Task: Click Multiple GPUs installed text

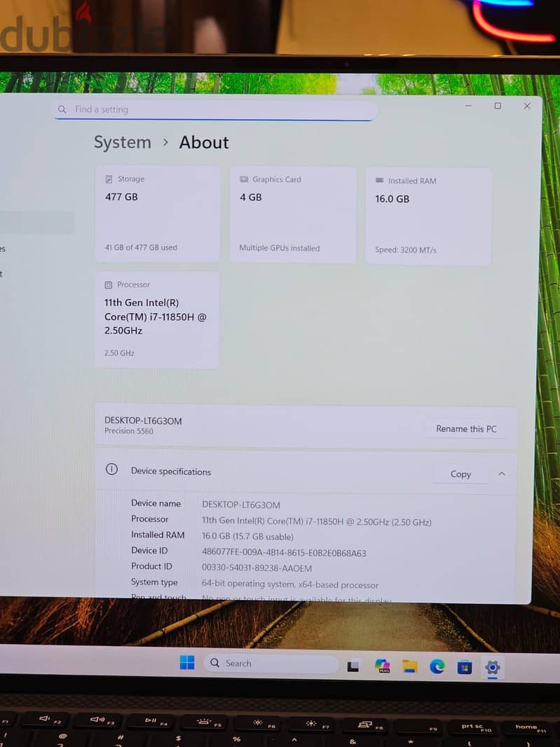Action: click(279, 248)
